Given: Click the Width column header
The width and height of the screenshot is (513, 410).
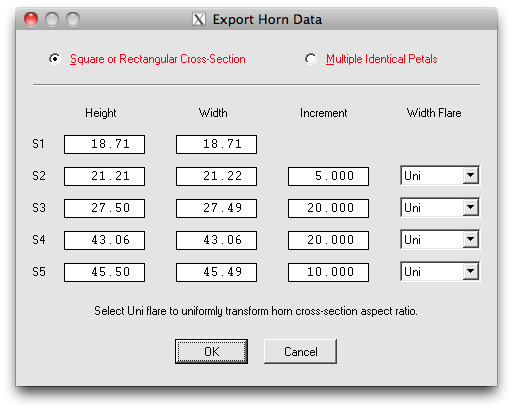Looking at the screenshot, I should pos(213,113).
